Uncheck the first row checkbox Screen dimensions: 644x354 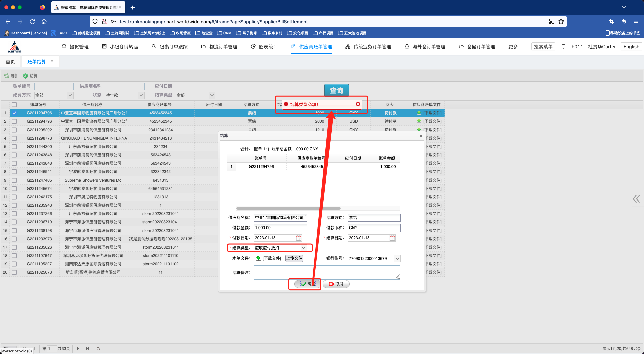click(x=14, y=113)
